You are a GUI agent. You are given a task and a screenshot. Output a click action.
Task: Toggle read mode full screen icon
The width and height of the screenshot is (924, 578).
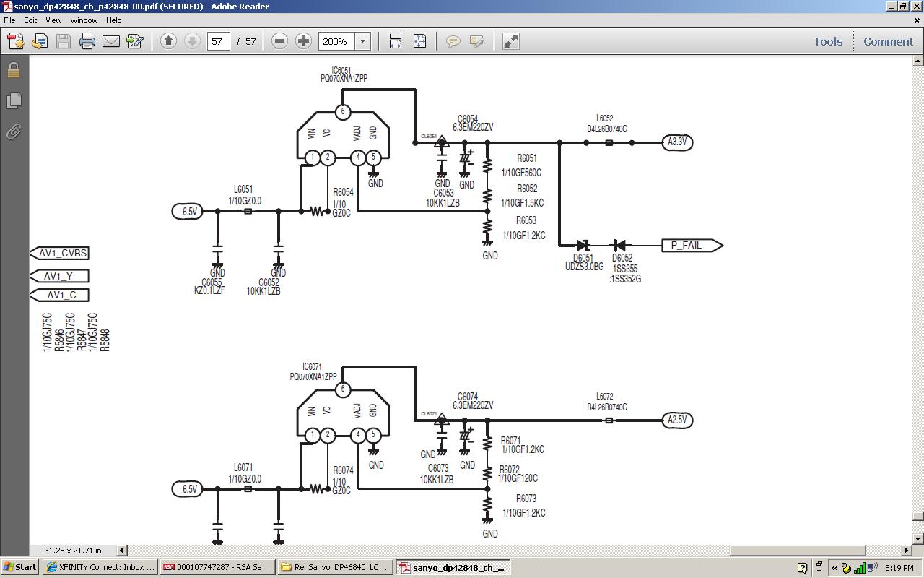(510, 41)
